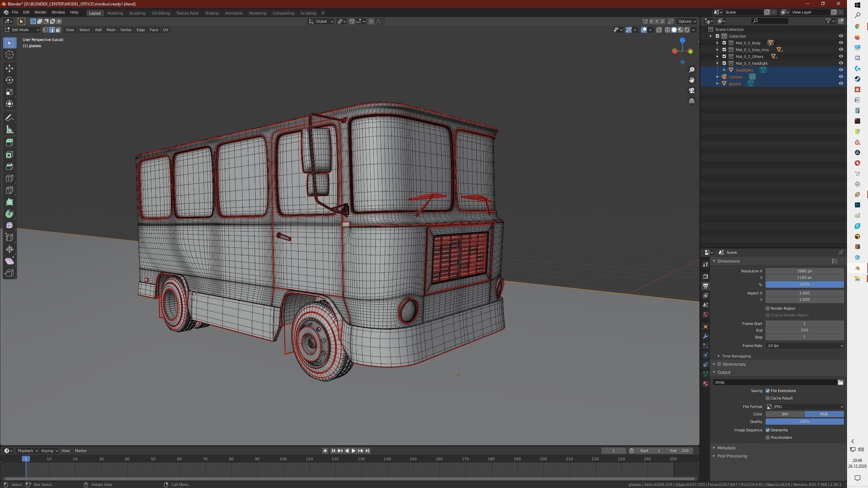Open the Mesh menu
Image resolution: width=868 pixels, height=488 pixels.
pyautogui.click(x=111, y=30)
